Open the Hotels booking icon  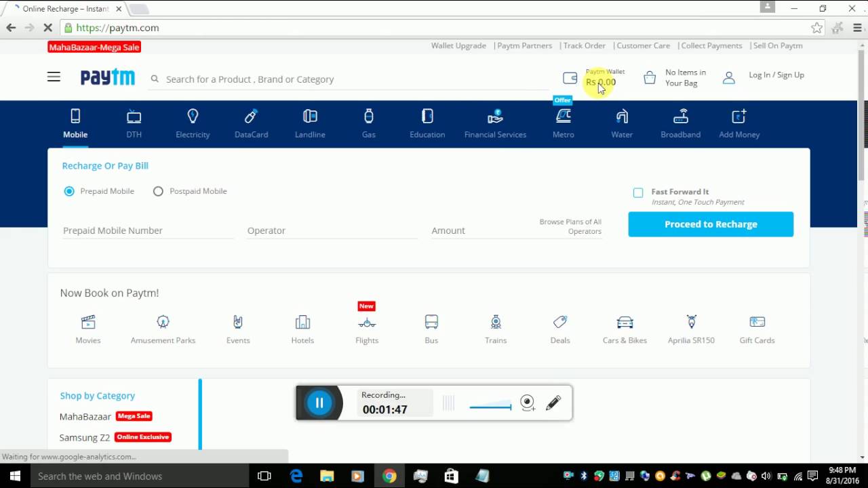point(302,322)
